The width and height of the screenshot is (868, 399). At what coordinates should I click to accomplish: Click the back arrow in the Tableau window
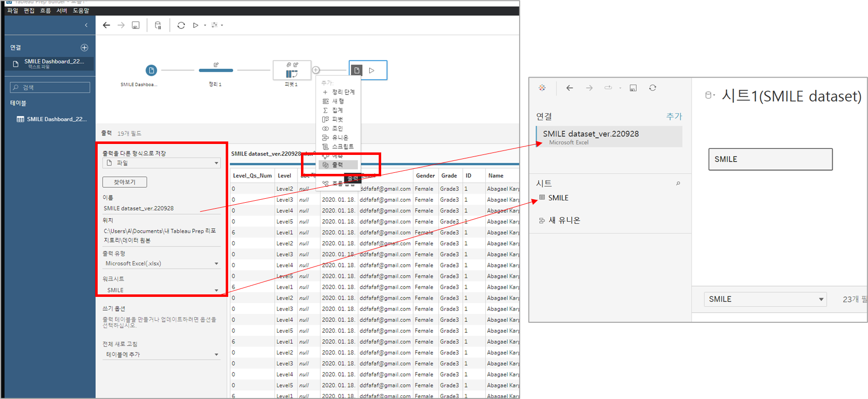coord(570,88)
